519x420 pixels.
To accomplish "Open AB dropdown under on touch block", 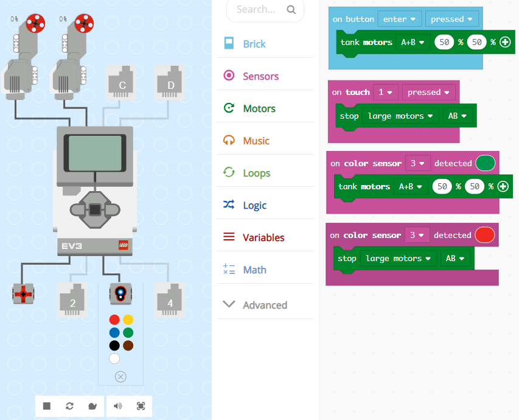I will pos(458,116).
